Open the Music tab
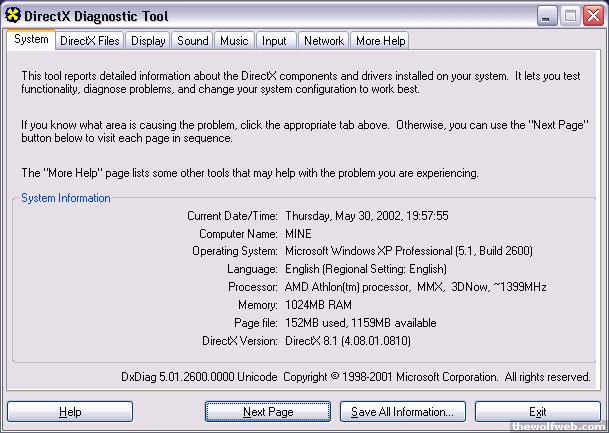The width and height of the screenshot is (609, 433). point(234,41)
